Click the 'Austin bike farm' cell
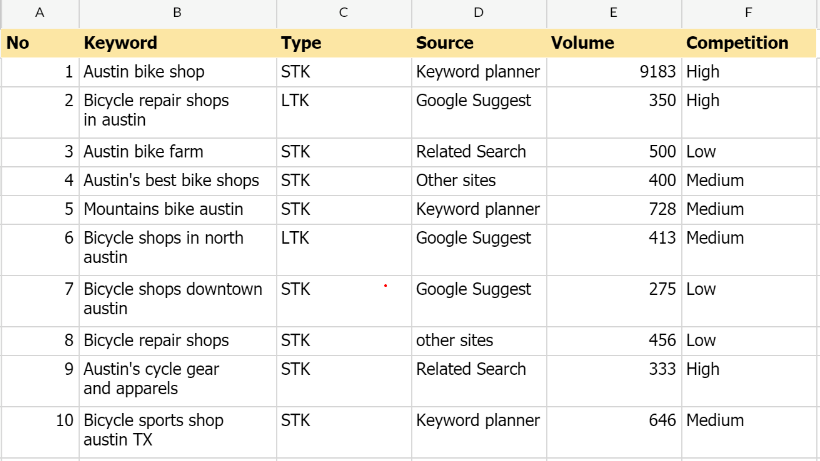This screenshot has height=461, width=820. coord(177,152)
